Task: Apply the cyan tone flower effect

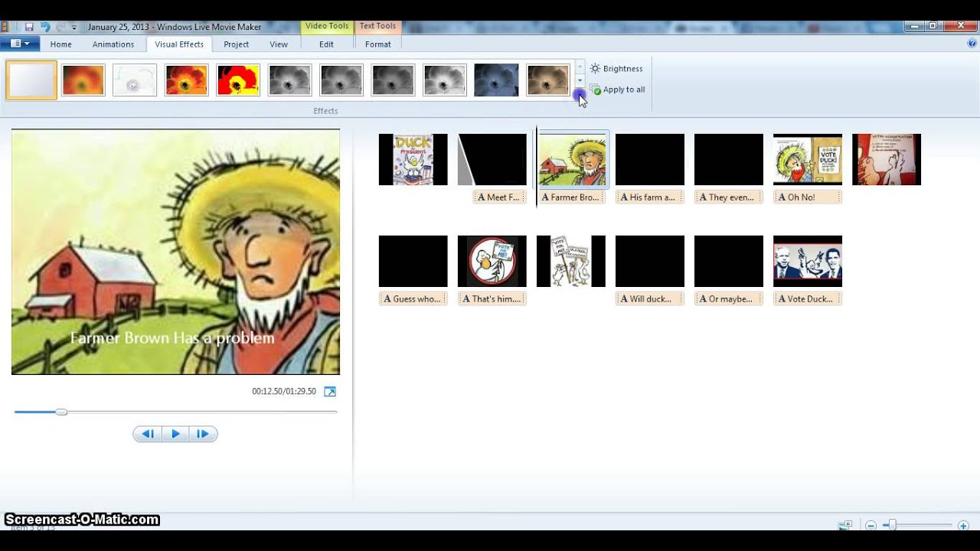Action: coord(496,80)
